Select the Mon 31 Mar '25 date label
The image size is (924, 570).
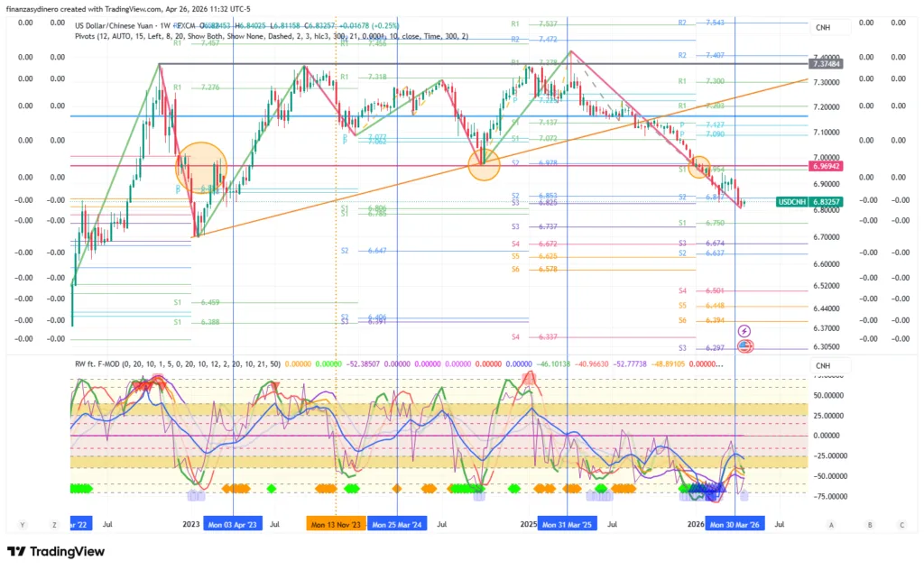click(566, 524)
